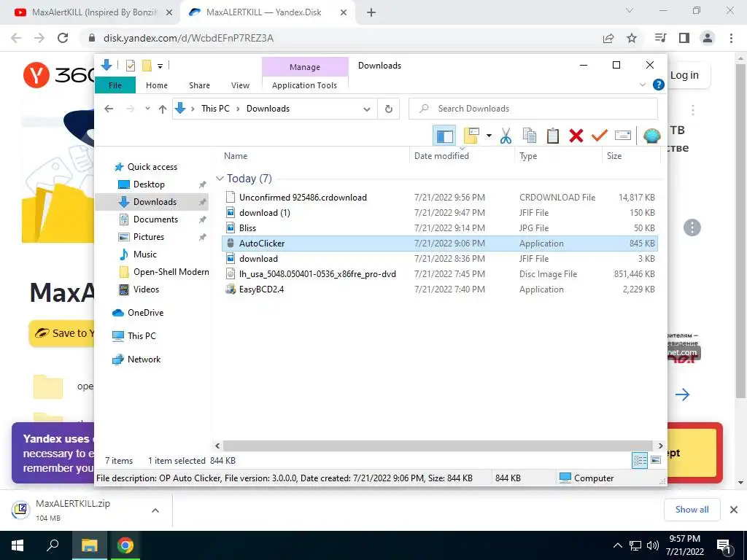The height and width of the screenshot is (560, 747).
Task: Bookmark this page with the star icon
Action: click(x=632, y=38)
